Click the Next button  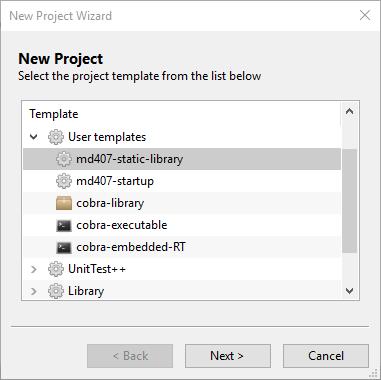[228, 356]
